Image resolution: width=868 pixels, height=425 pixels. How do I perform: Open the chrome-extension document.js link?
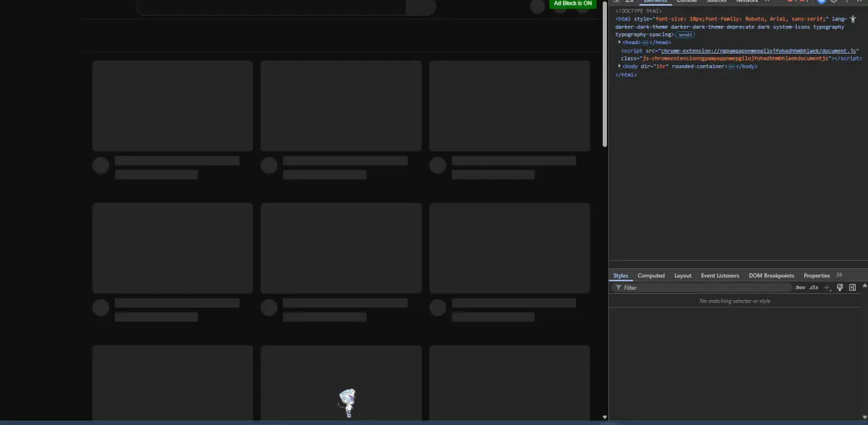coord(759,51)
